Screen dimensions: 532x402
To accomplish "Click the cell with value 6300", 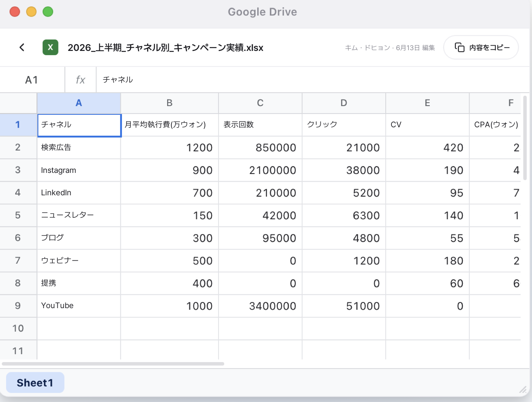I will pos(344,215).
